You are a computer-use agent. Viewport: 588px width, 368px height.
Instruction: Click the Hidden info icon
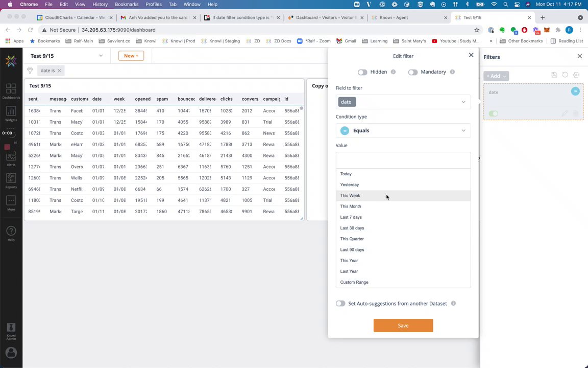(x=393, y=72)
